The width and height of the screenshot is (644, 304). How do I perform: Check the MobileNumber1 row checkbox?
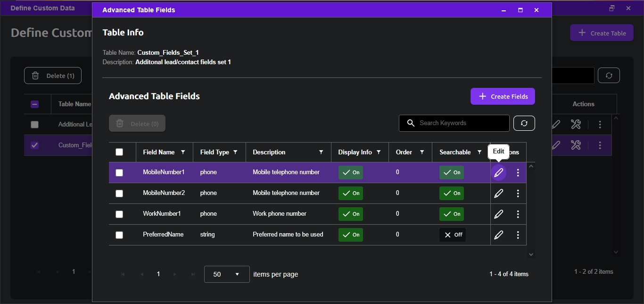[x=119, y=173]
